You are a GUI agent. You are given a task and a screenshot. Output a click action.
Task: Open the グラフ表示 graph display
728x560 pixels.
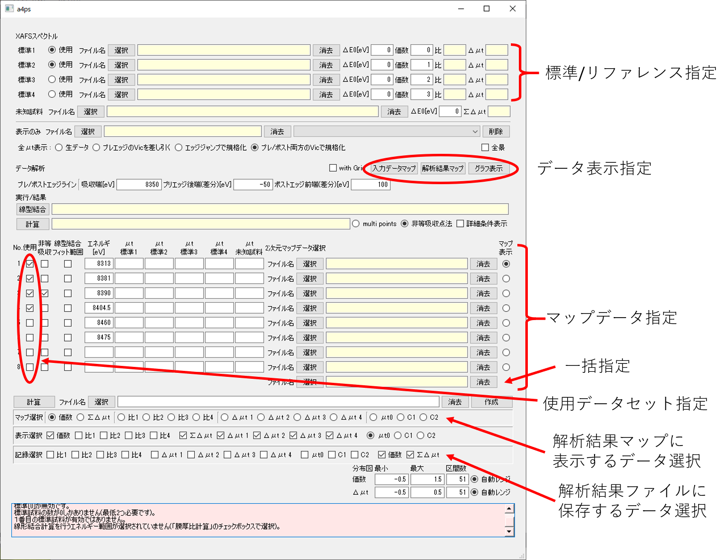click(x=488, y=168)
